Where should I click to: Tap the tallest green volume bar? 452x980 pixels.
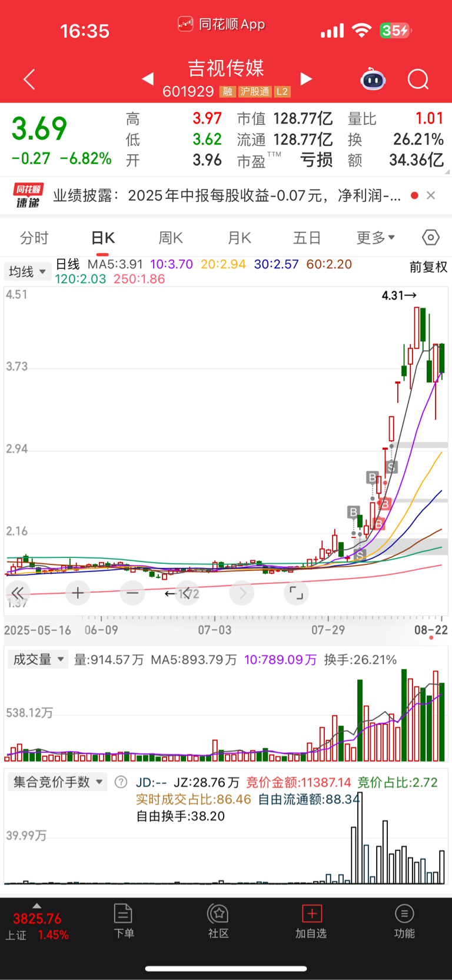(404, 715)
